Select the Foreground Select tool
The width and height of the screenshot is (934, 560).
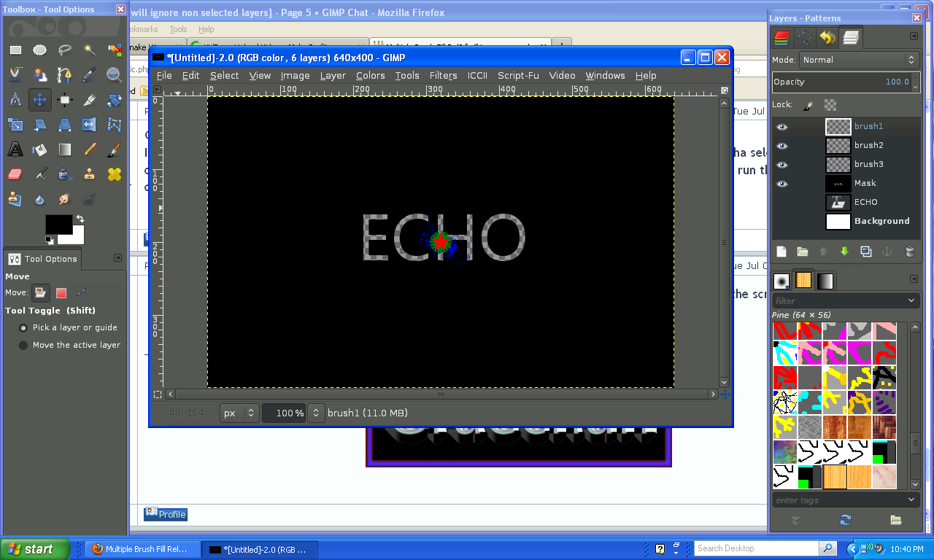(x=40, y=74)
